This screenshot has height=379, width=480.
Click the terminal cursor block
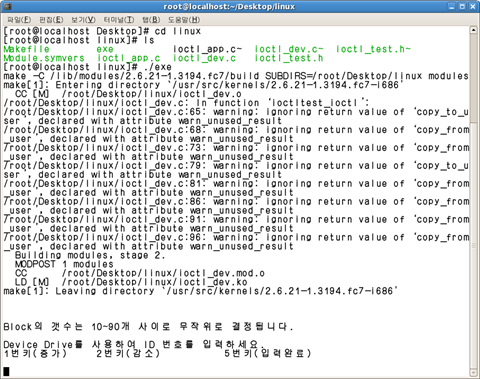6,371
